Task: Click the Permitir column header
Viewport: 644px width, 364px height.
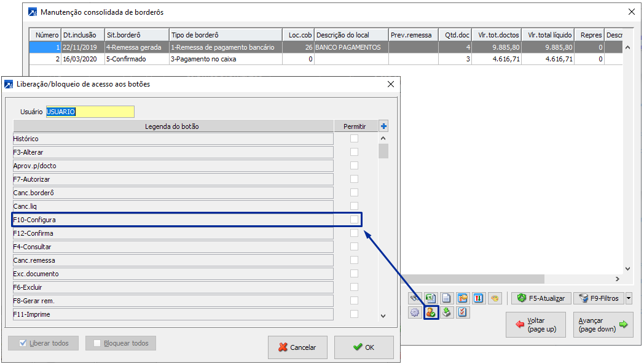Action: [x=355, y=126]
